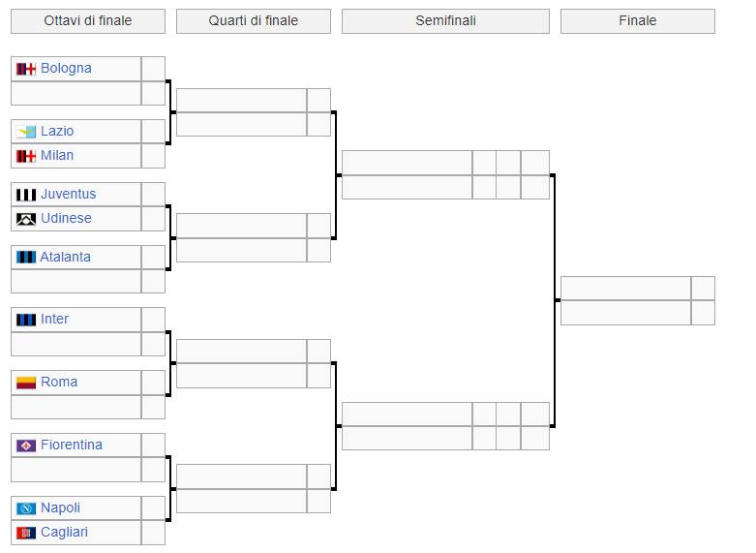This screenshot has width=756, height=553.
Task: Click the Quarti di finale column header
Action: click(x=254, y=21)
